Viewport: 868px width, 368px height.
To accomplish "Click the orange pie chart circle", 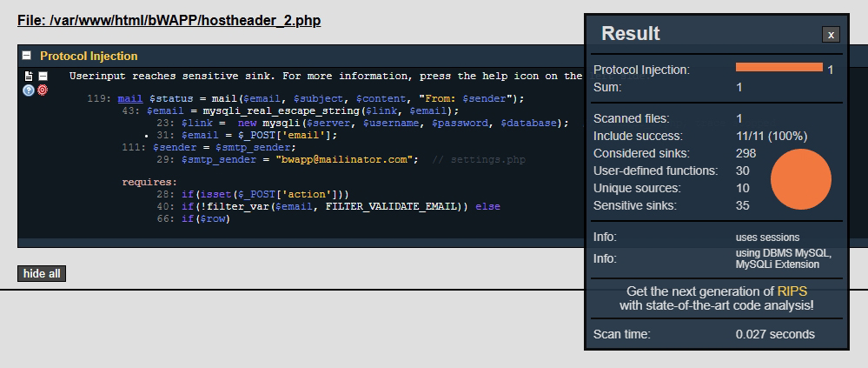I will coord(800,179).
